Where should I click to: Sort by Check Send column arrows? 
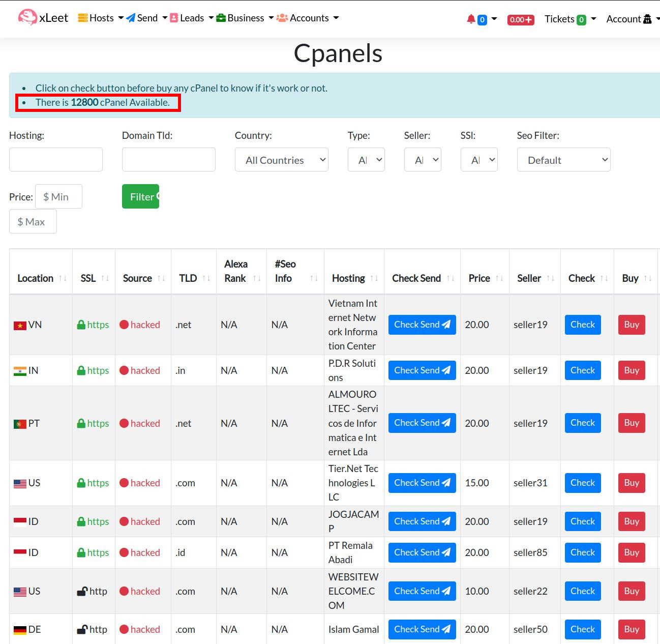coord(451,278)
